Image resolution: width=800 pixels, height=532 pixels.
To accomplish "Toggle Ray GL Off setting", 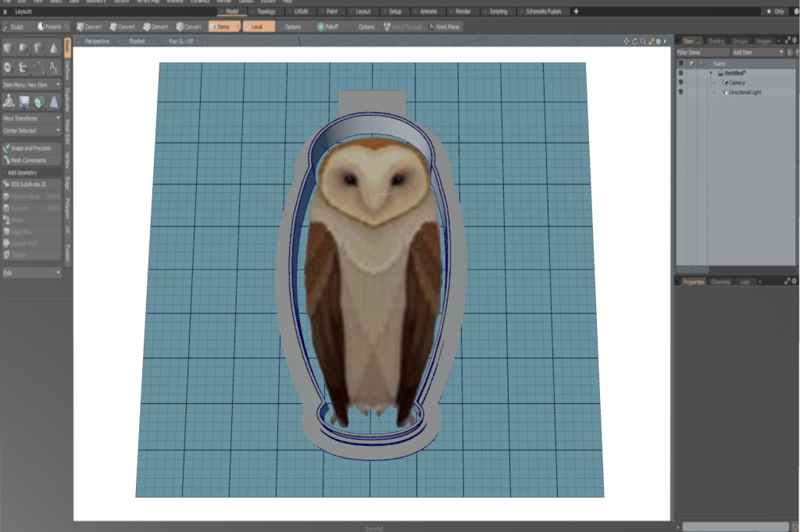I will (x=181, y=41).
